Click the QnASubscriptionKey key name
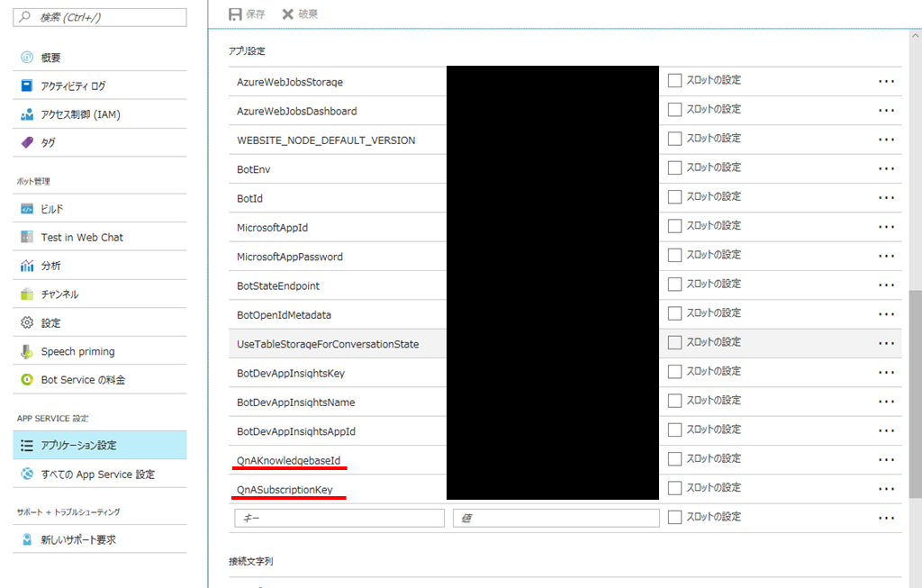Viewport: 922px width, 588px height. [x=285, y=489]
